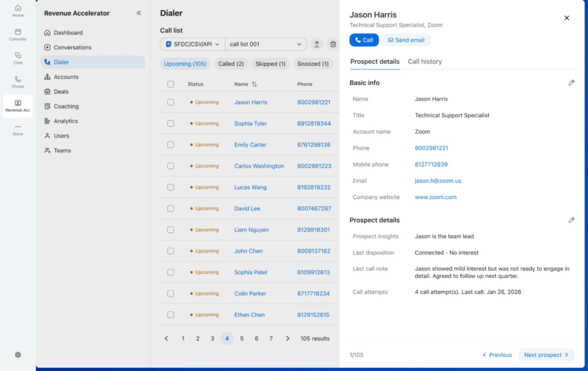Close the Jason Harris panel

(x=566, y=18)
